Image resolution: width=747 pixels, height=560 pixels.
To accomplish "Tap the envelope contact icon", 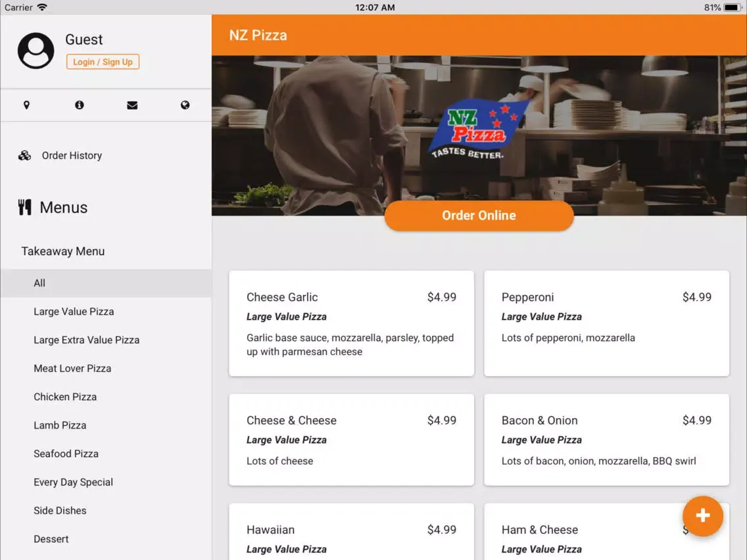I will [132, 105].
